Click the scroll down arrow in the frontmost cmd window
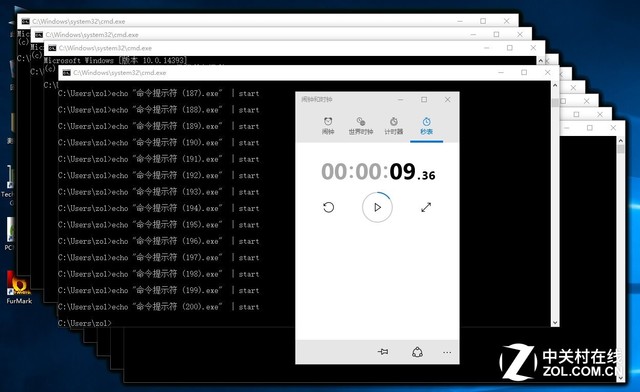Image resolution: width=640 pixels, height=392 pixels. click(x=555, y=323)
